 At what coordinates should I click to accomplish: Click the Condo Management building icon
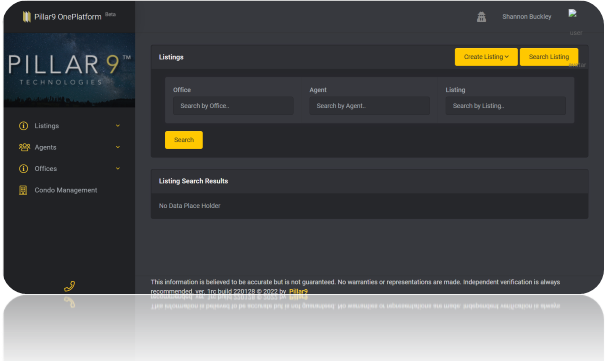click(x=23, y=190)
